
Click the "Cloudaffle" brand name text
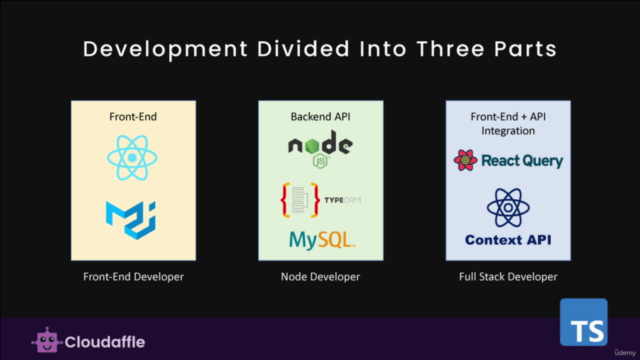click(x=105, y=342)
